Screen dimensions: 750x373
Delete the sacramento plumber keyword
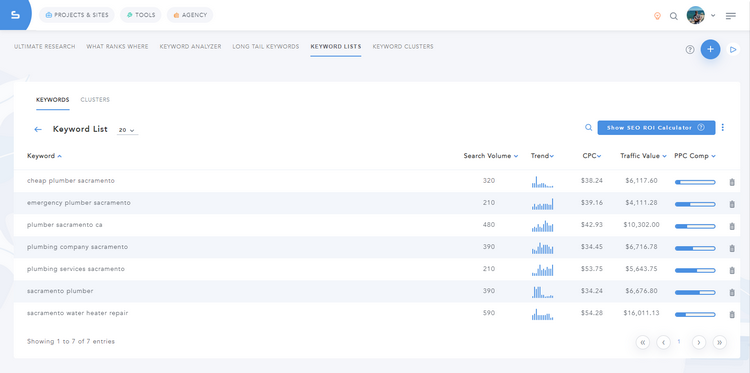click(x=732, y=292)
